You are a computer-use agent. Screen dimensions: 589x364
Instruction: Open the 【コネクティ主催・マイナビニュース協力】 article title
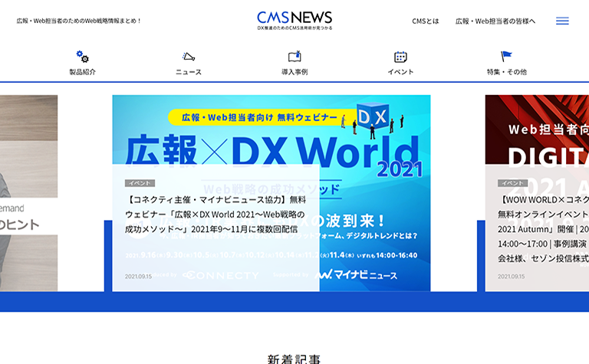coord(216,215)
